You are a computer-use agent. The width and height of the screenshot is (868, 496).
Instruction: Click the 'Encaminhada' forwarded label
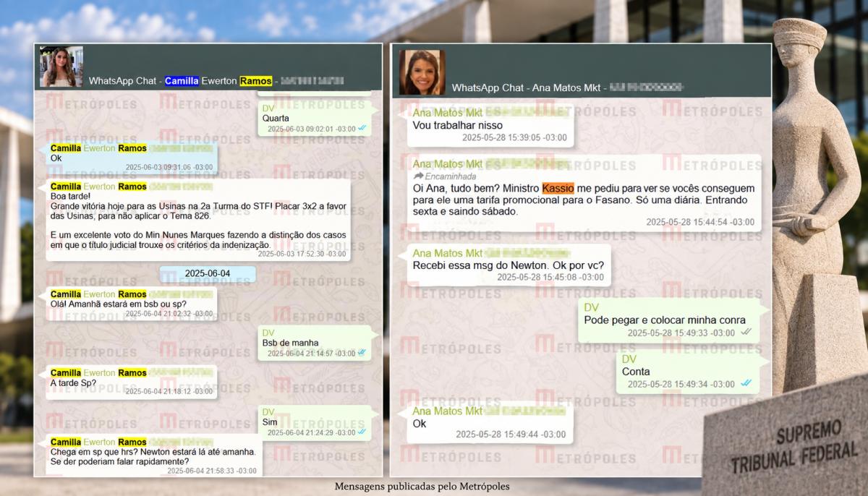[x=449, y=176]
